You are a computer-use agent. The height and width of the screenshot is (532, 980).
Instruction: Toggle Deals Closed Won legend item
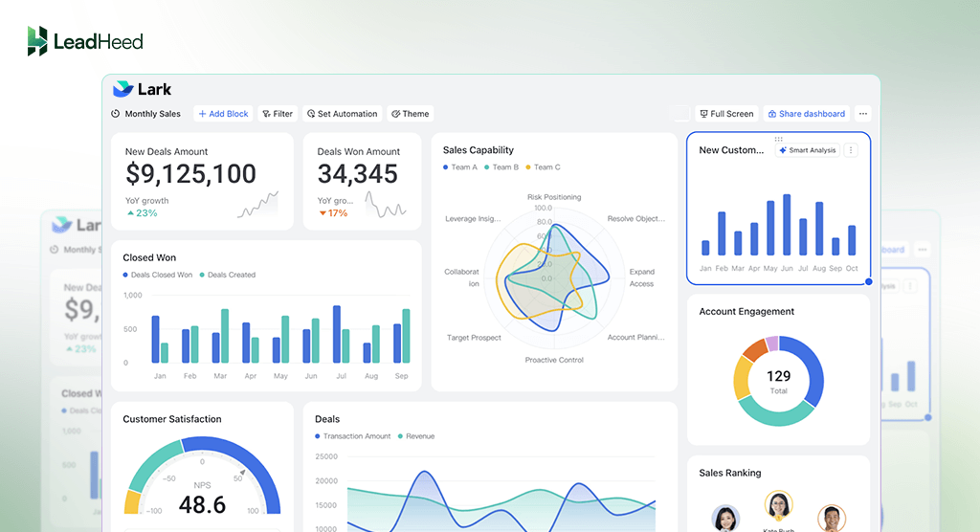coord(158,275)
